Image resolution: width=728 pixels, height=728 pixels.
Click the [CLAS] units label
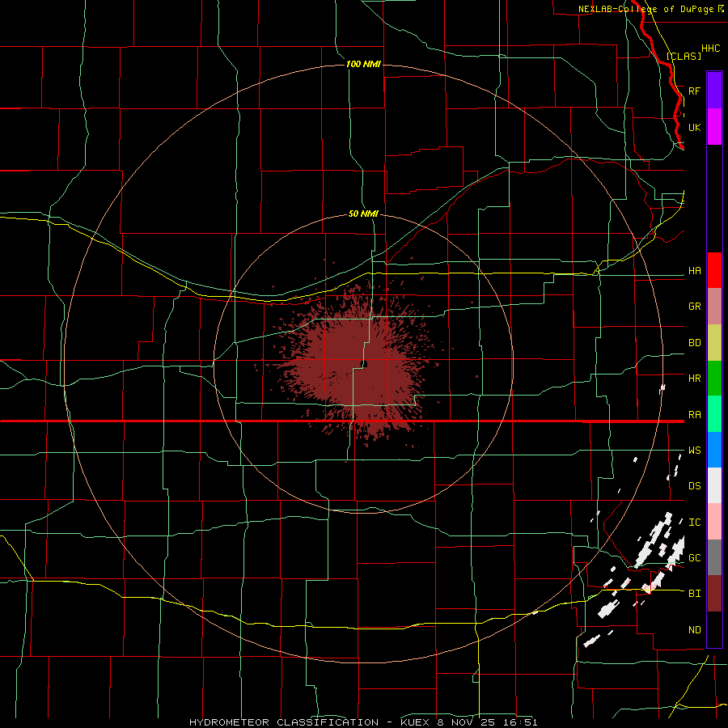(x=684, y=56)
